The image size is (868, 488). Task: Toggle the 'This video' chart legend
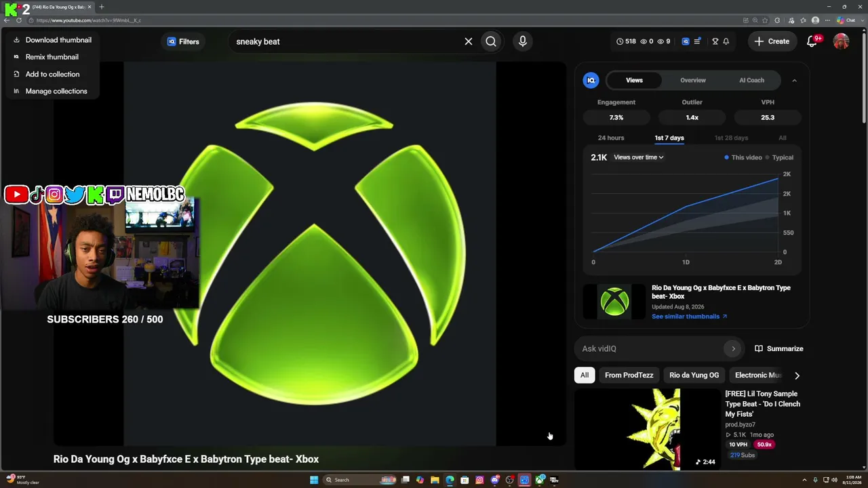(743, 157)
